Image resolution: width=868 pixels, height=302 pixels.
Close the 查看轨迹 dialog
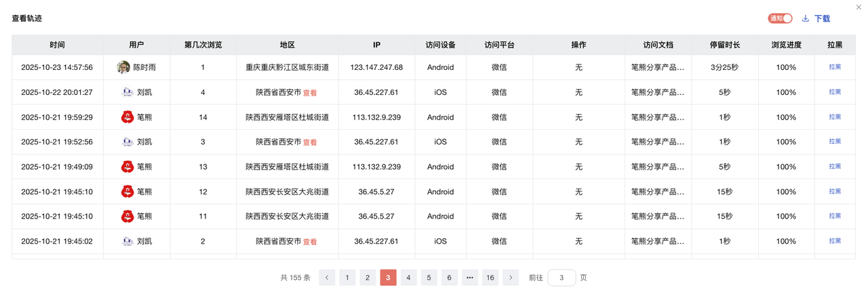859,7
